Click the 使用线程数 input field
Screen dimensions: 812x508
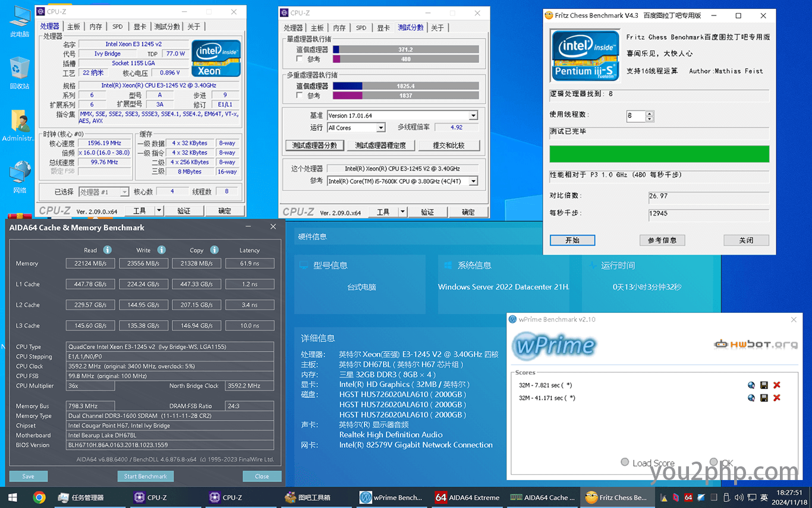(x=636, y=116)
